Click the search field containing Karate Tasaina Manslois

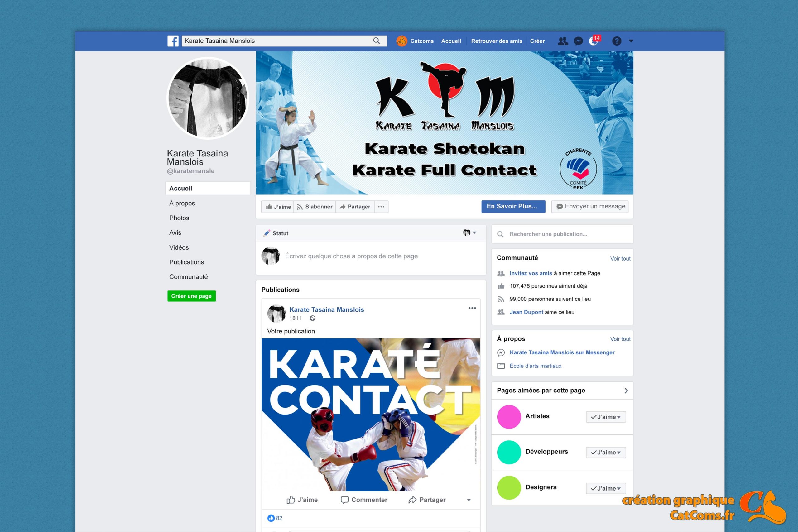point(284,41)
